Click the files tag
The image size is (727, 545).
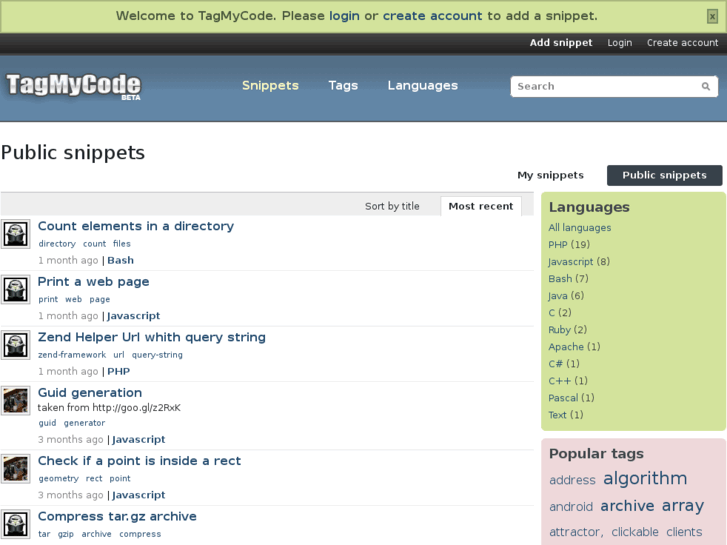(x=122, y=244)
